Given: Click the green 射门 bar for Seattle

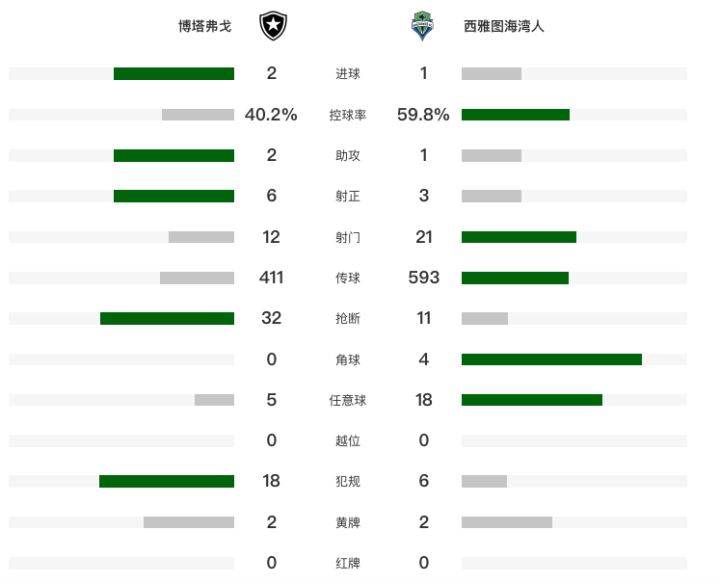Looking at the screenshot, I should pyautogui.click(x=519, y=237).
